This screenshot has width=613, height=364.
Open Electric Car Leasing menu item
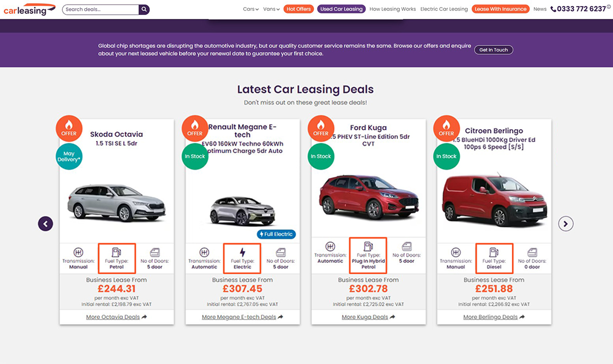(x=444, y=9)
